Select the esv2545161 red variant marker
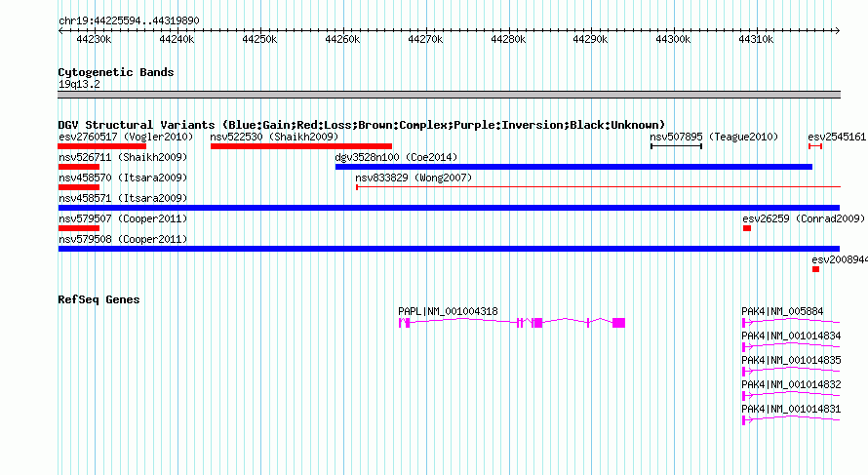This screenshot has height=475, width=868. pyautogui.click(x=815, y=146)
